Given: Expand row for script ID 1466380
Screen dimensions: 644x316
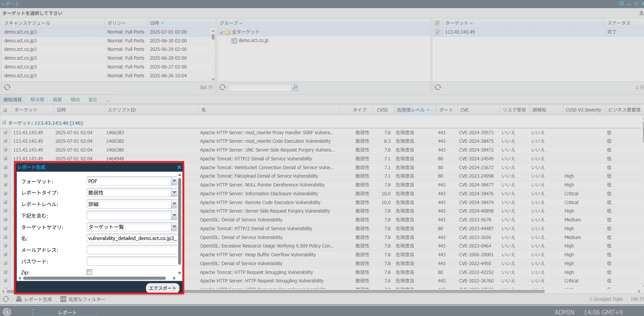Looking at the screenshot, I should click(5, 150).
